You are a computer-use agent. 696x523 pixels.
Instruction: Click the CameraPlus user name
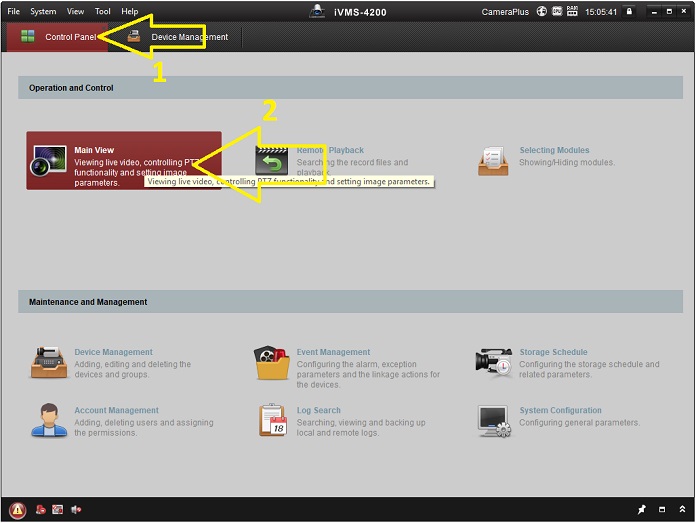505,12
